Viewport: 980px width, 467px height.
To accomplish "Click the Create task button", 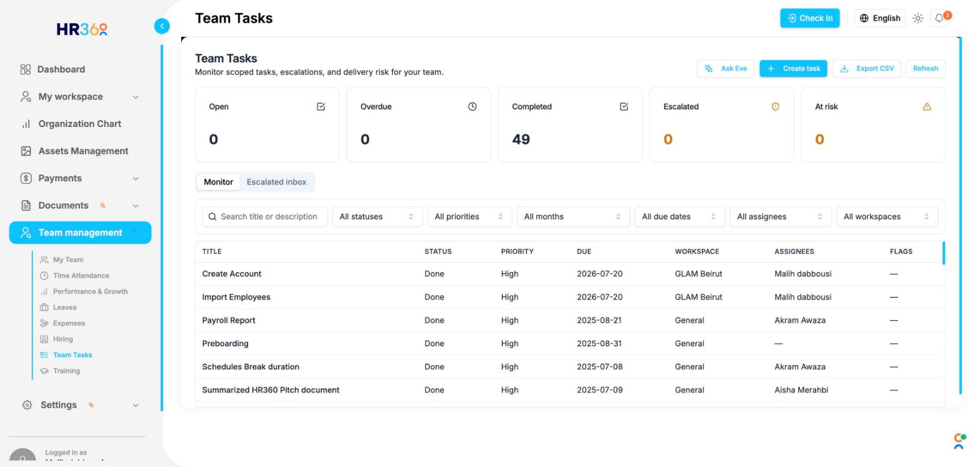I will click(793, 69).
